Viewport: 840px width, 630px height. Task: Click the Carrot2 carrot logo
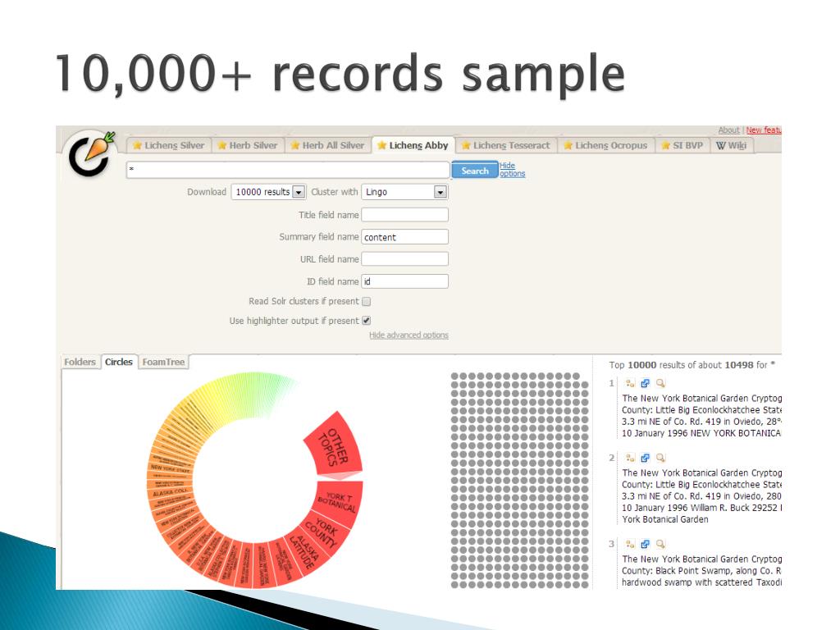point(92,153)
